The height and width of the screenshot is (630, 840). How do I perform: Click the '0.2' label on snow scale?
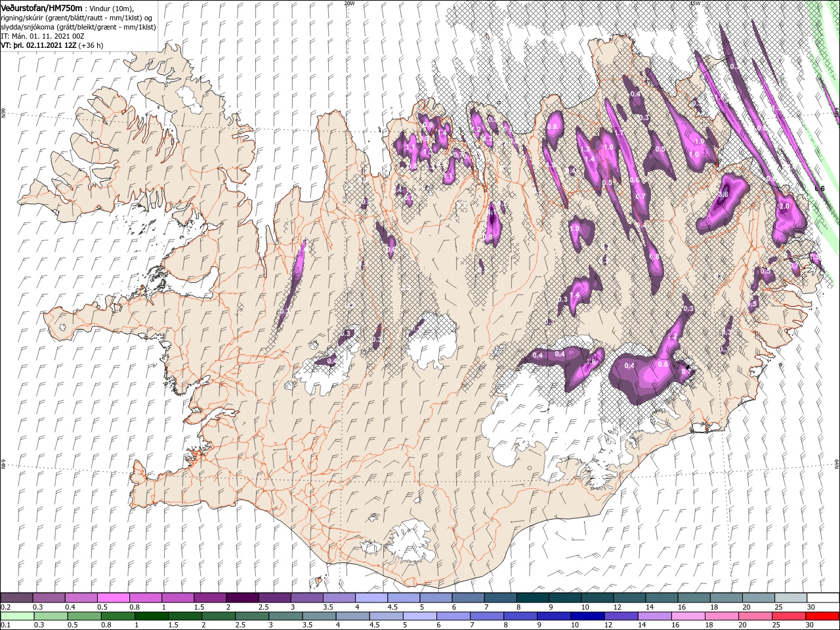(x=5, y=606)
